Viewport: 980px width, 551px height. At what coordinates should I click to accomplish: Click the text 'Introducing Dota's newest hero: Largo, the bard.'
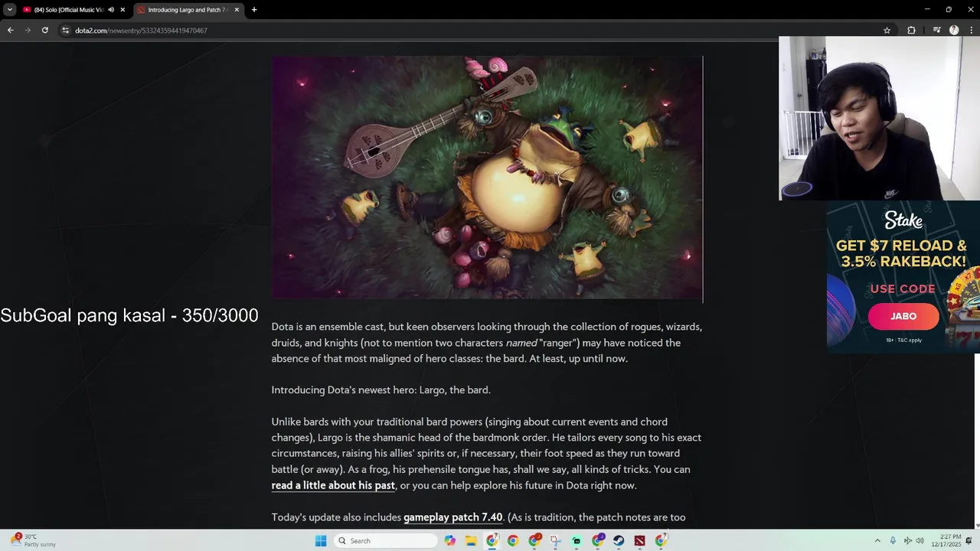tap(381, 390)
